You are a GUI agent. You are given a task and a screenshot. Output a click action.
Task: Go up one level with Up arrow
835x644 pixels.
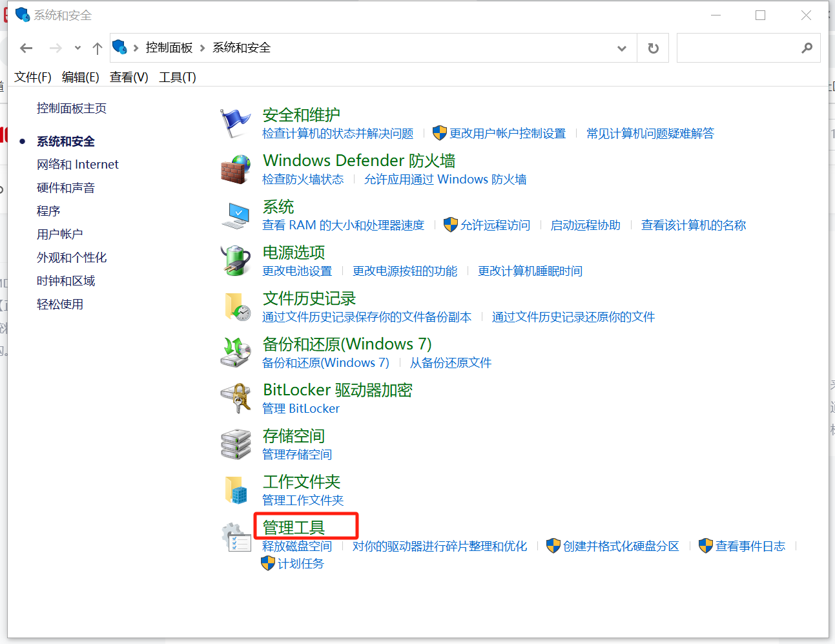click(98, 48)
